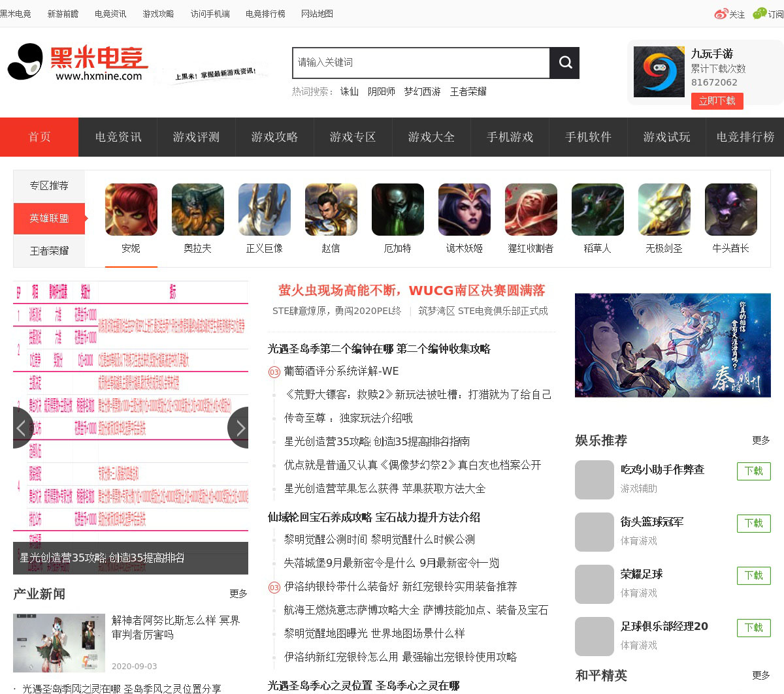Screen dimensions: 784x694
Task: Download 荣耀足球
Action: [753, 575]
